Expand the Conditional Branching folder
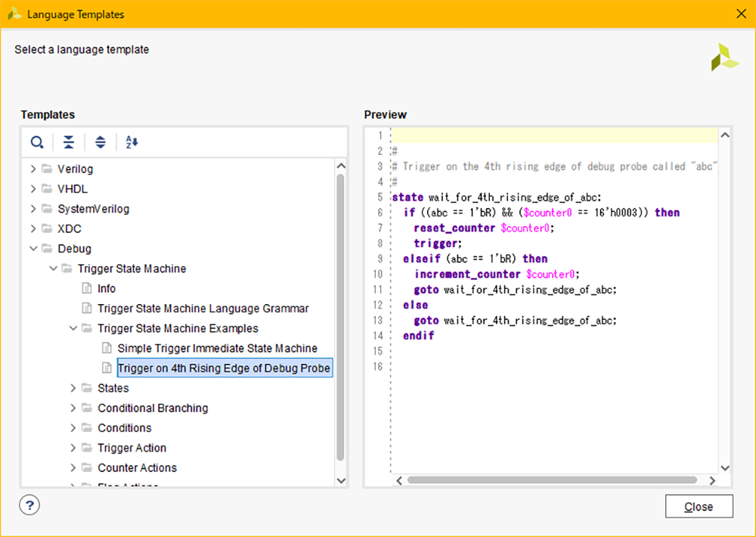The height and width of the screenshot is (537, 756). pos(73,408)
